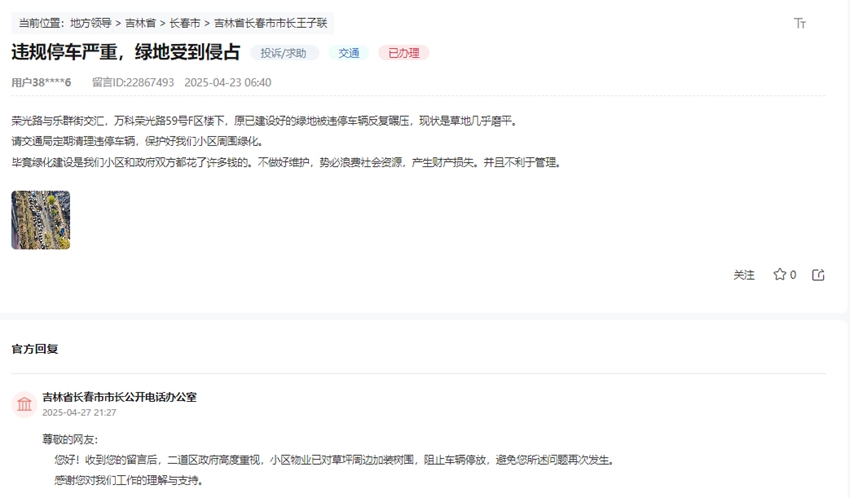The width and height of the screenshot is (850, 498).
Task: Click the 官方回复 section heading
Action: pos(35,349)
